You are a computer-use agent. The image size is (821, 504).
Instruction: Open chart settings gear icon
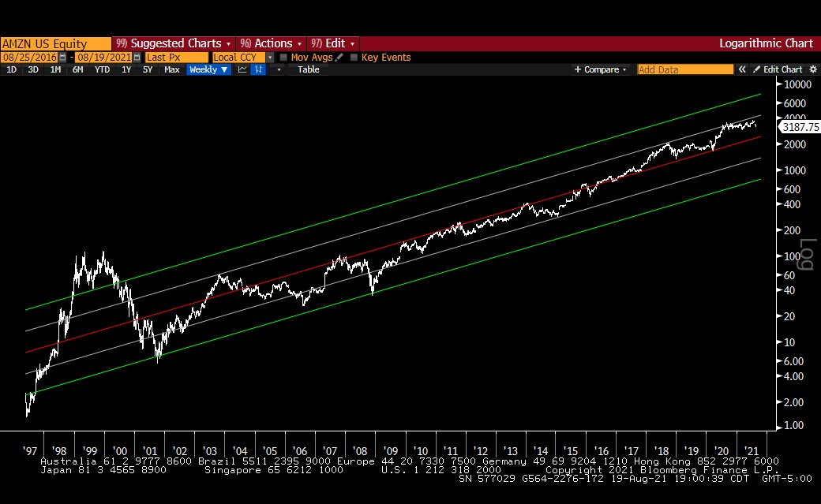(813, 69)
